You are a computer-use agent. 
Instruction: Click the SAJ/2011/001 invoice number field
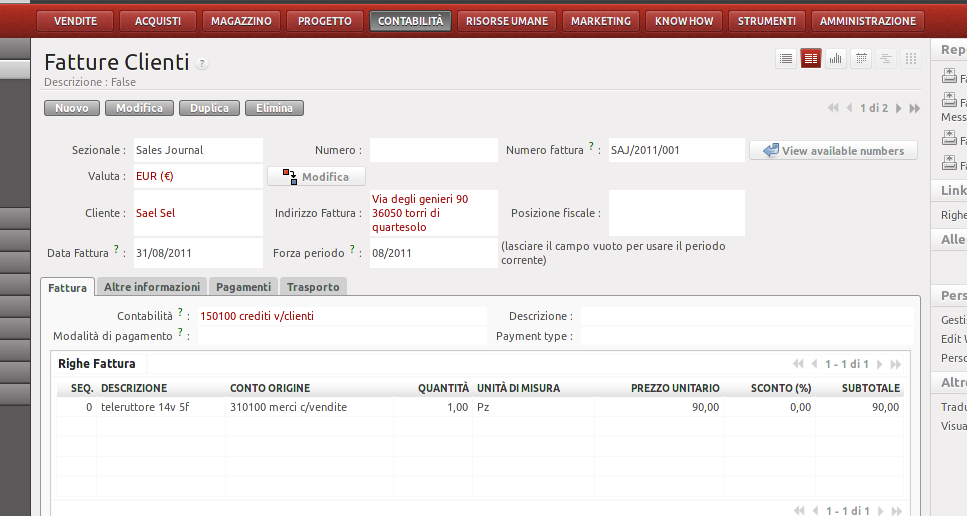pos(677,150)
